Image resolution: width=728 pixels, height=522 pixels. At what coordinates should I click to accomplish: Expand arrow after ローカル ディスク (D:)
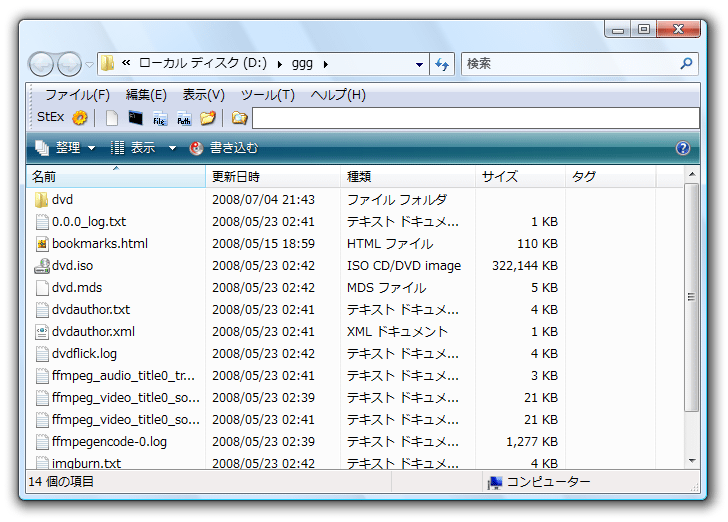[x=280, y=64]
